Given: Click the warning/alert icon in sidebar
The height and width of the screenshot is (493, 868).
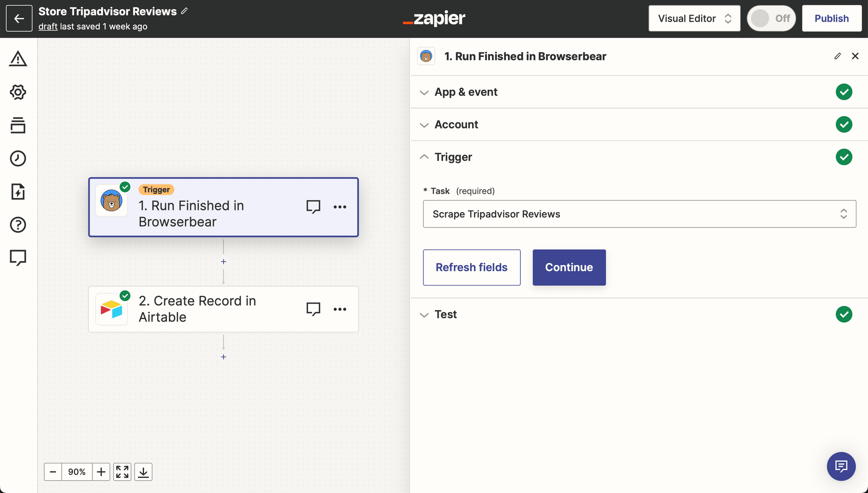Looking at the screenshot, I should pyautogui.click(x=18, y=59).
